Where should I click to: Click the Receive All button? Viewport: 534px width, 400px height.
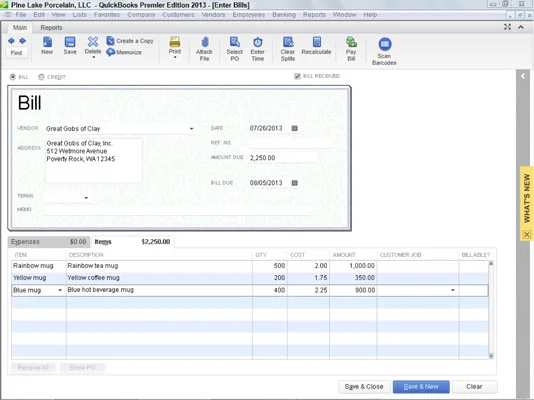pyautogui.click(x=33, y=368)
